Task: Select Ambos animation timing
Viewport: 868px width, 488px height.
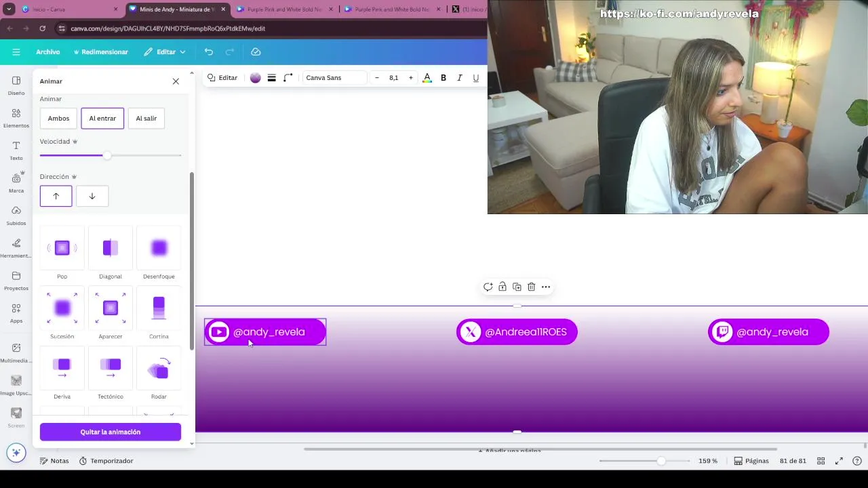Action: pyautogui.click(x=58, y=119)
